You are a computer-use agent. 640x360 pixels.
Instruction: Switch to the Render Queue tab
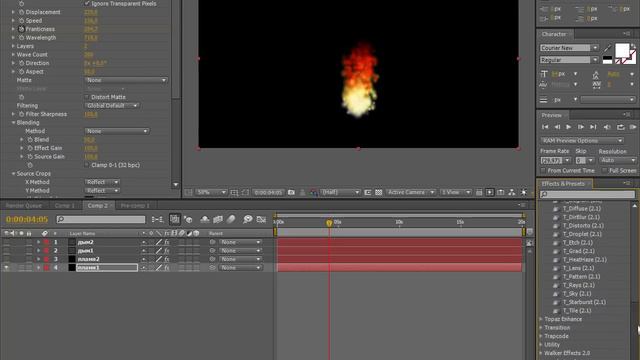point(24,205)
